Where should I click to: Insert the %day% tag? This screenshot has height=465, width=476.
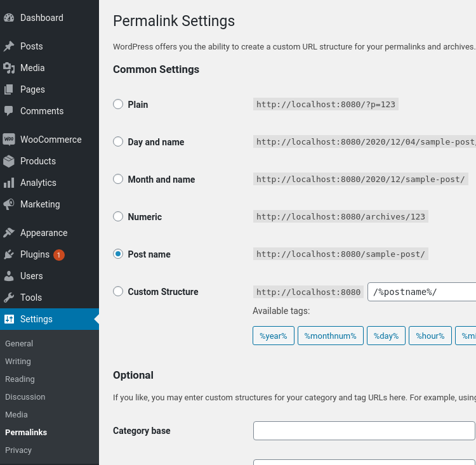[386, 336]
